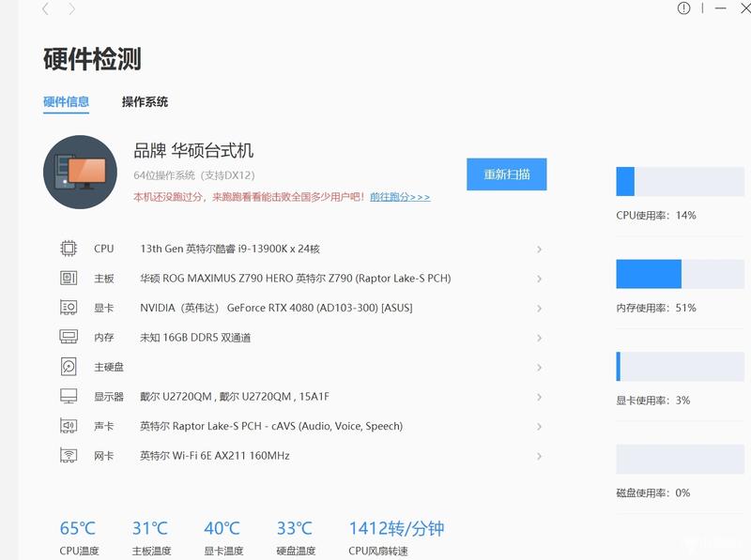Open the 前往跑分>>> benchmark link
The image size is (751, 560).
tap(400, 197)
